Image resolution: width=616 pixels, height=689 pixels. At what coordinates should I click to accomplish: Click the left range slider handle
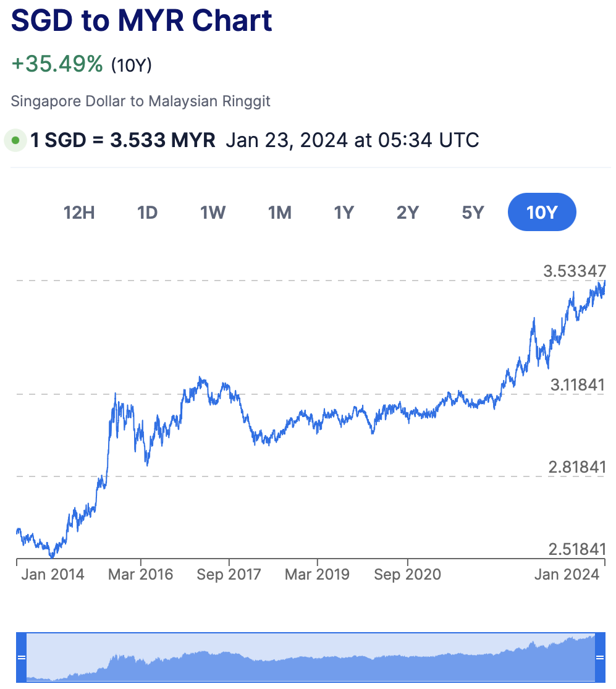point(22,657)
